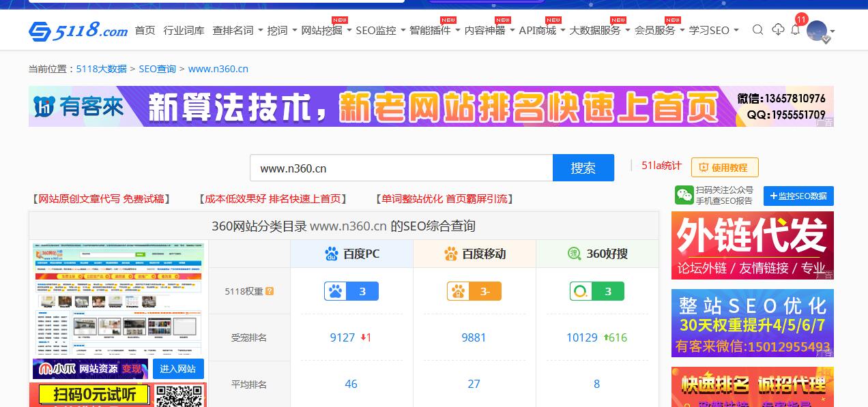This screenshot has height=407, width=868.
Task: Click the www.n360.cn breadcrumb link
Action: [x=218, y=69]
